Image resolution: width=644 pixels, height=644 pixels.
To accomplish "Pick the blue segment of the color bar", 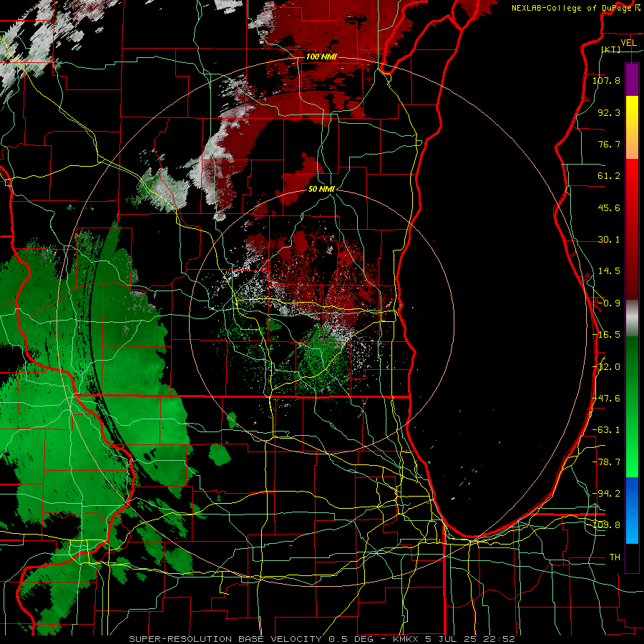I will click(632, 510).
